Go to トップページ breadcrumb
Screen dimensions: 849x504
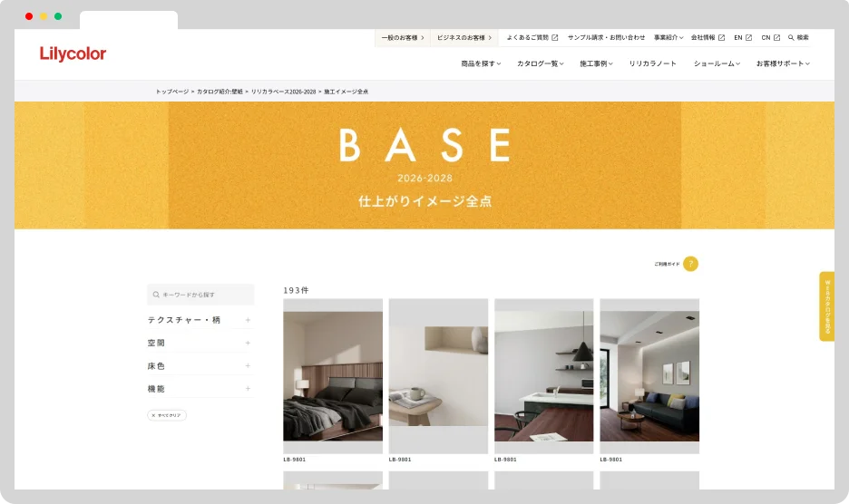(172, 92)
